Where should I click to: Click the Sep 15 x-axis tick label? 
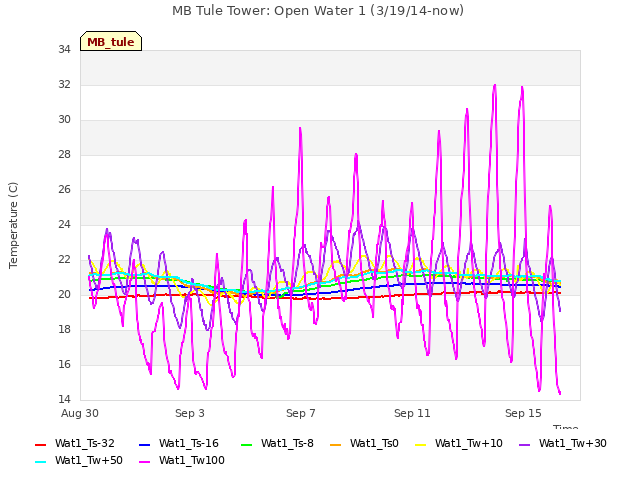523,413
